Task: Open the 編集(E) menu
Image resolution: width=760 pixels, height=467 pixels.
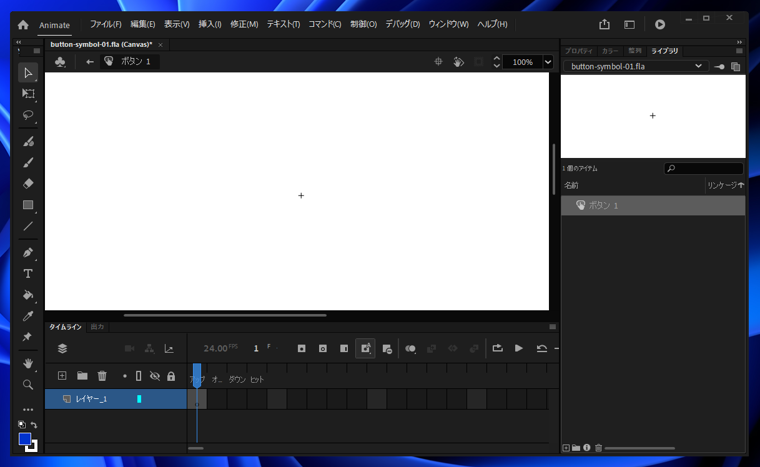Action: 142,24
